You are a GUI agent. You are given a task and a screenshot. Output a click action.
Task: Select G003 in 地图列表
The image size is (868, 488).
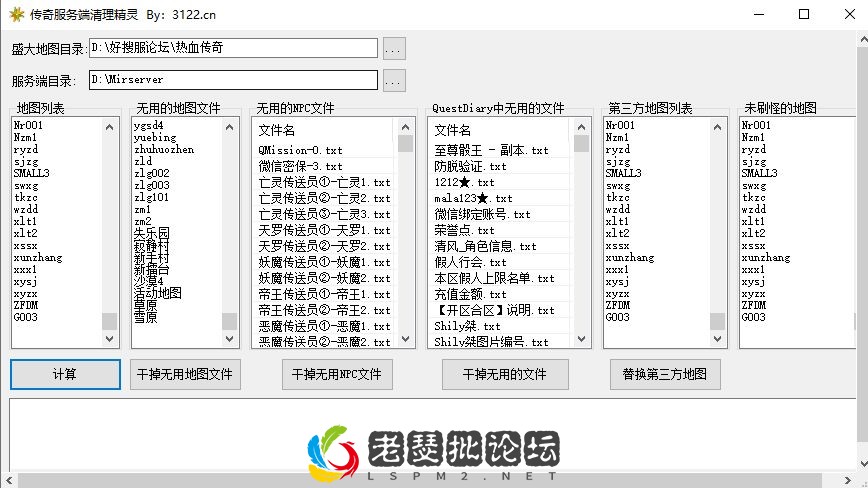point(25,317)
